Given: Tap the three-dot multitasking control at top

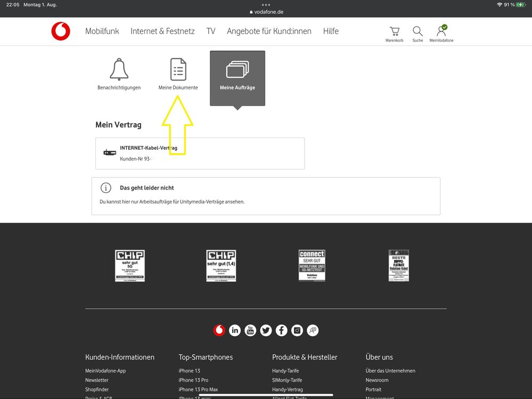Looking at the screenshot, I should 266,5.
